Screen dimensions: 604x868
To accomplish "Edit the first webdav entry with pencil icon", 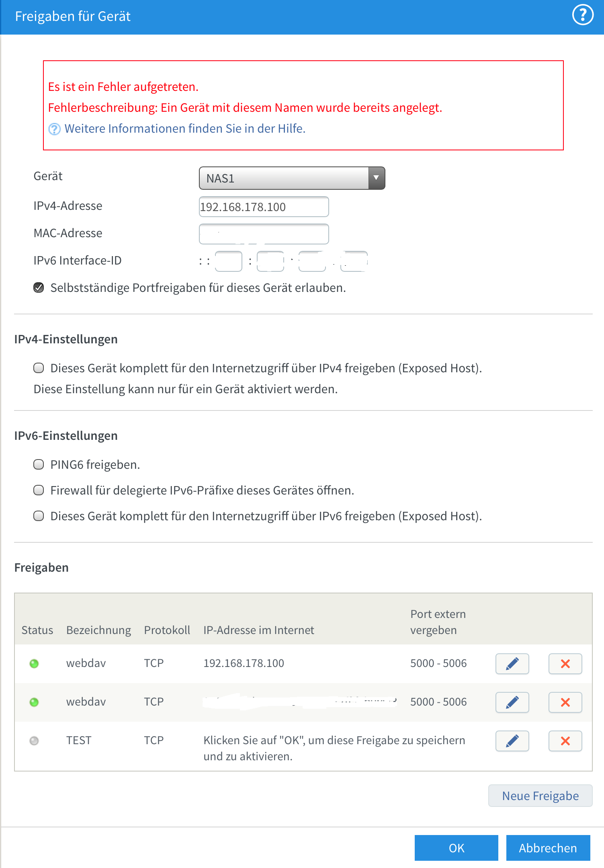I will click(512, 663).
